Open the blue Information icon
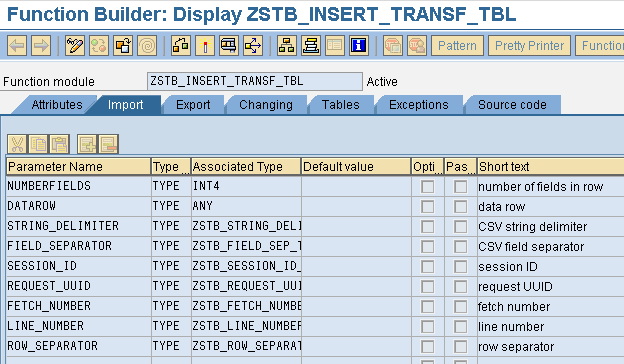 359,45
